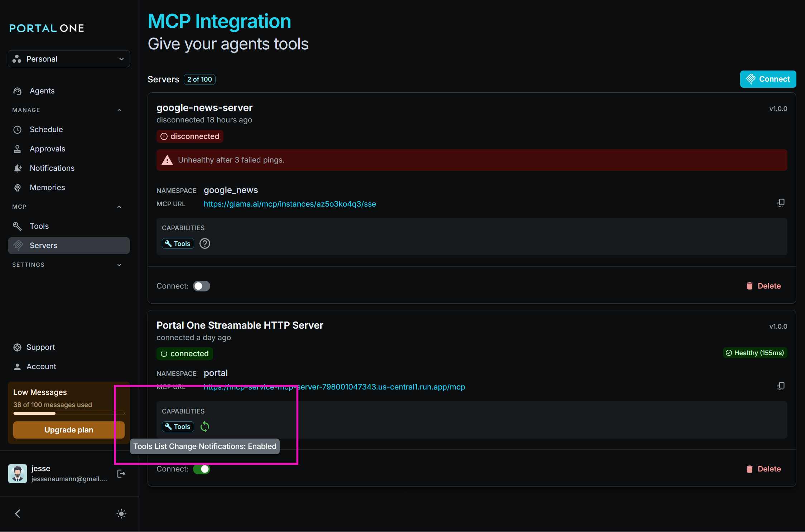Collapse the MANAGE section
The width and height of the screenshot is (805, 532).
[119, 110]
